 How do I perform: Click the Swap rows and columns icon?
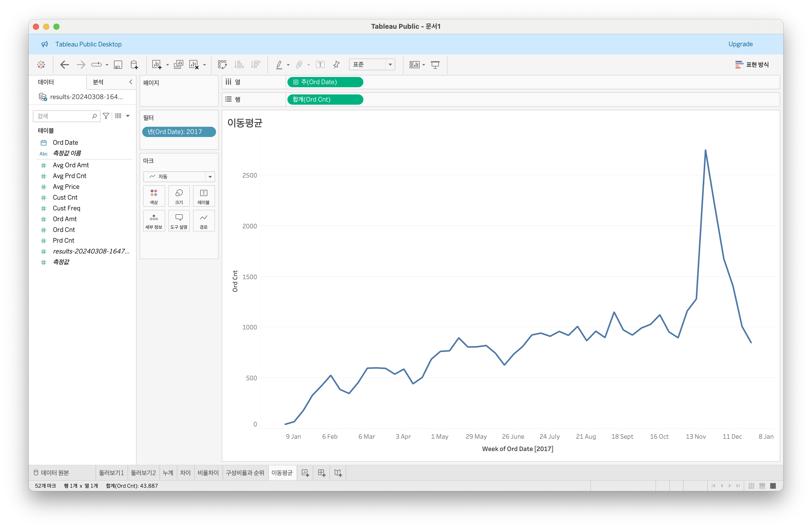coord(222,64)
